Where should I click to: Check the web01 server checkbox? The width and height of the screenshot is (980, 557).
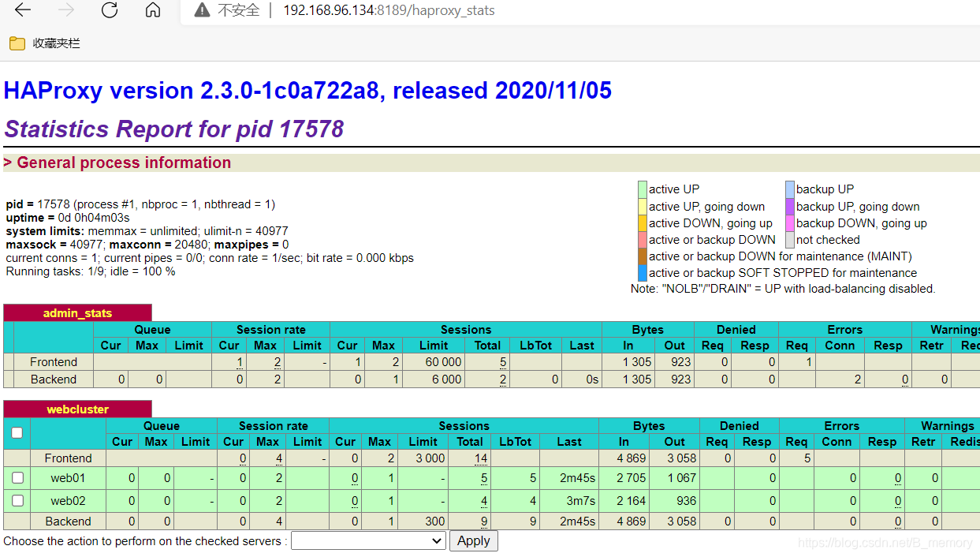[x=17, y=477]
